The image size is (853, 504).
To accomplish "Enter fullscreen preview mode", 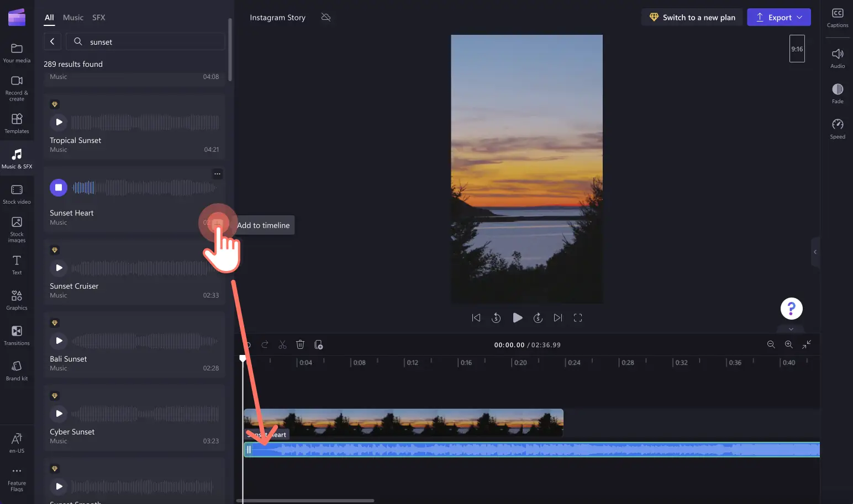I will tap(578, 317).
